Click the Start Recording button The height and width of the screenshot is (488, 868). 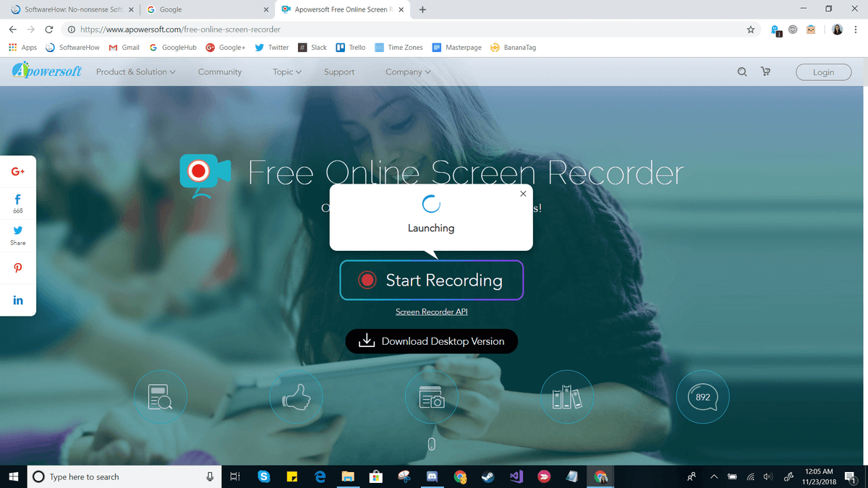432,280
